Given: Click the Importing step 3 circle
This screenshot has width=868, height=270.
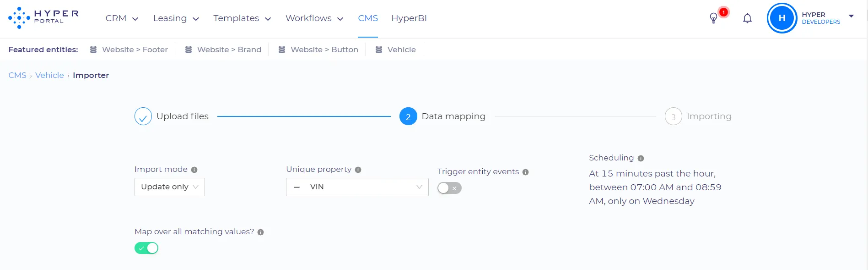Looking at the screenshot, I should point(674,116).
